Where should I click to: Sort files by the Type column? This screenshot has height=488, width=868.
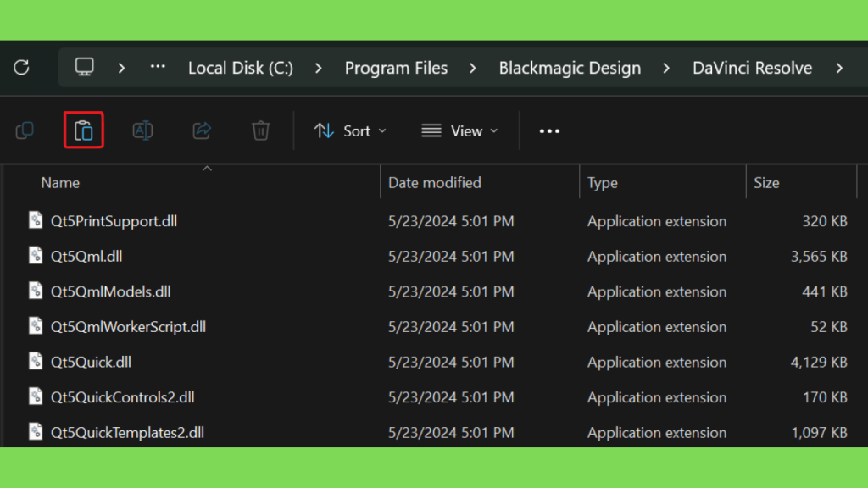(x=603, y=183)
